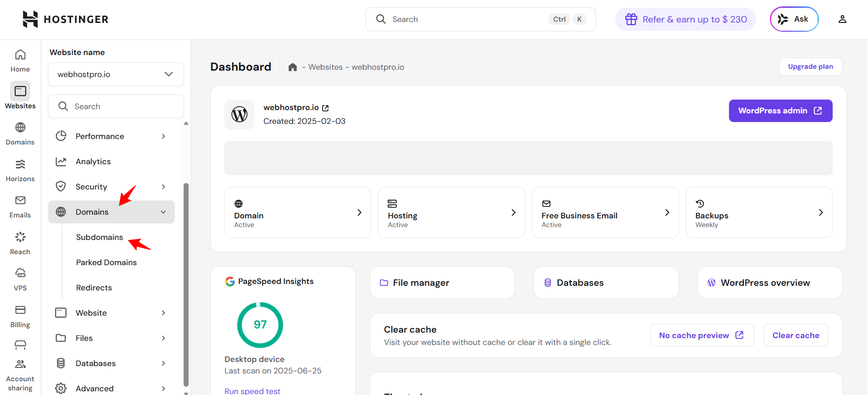Click the PageSpeed score 97 gauge

pos(260,325)
